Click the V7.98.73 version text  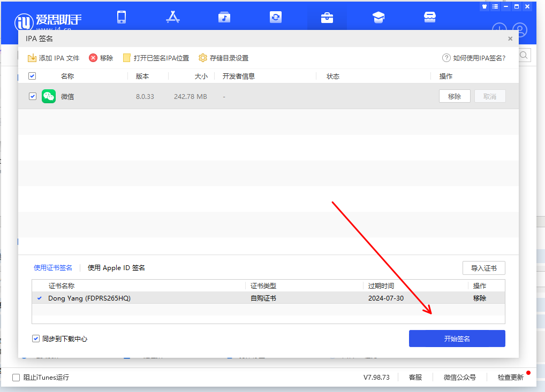pos(376,378)
